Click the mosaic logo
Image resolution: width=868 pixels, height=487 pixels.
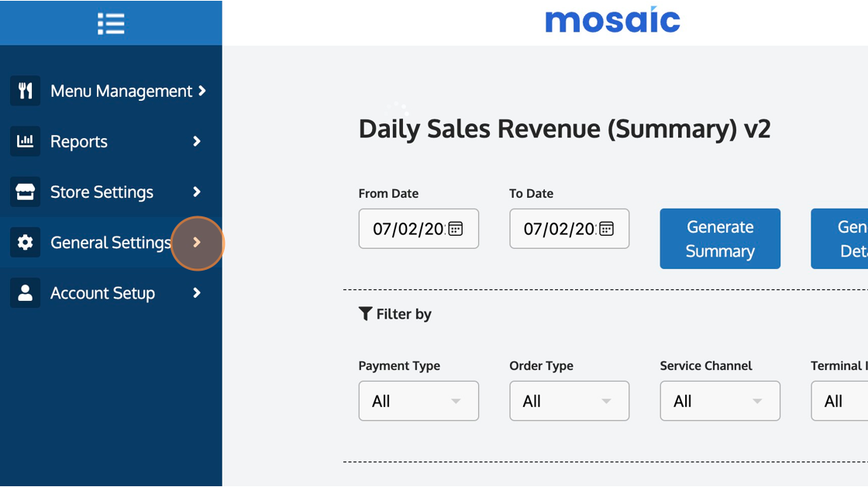[612, 20]
